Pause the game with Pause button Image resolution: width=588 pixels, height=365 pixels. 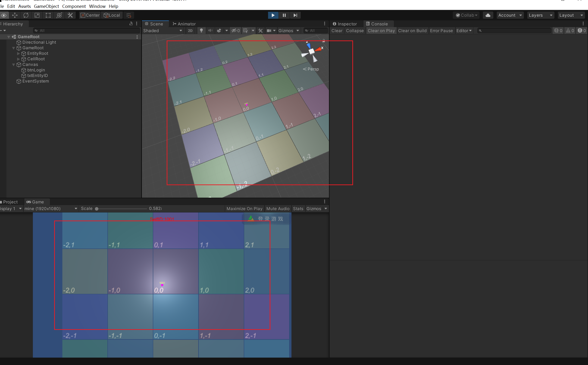(x=284, y=15)
